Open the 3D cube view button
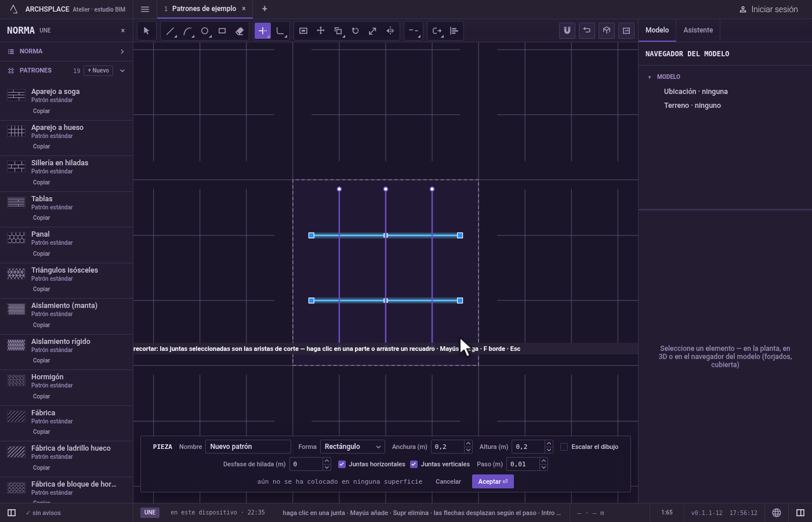The height and width of the screenshot is (522, 812). click(607, 30)
